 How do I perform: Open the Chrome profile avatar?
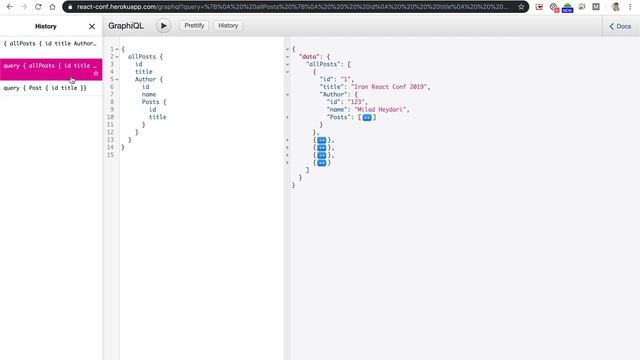click(616, 7)
